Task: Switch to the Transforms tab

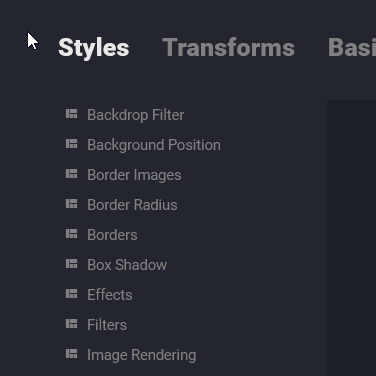Action: (x=229, y=47)
